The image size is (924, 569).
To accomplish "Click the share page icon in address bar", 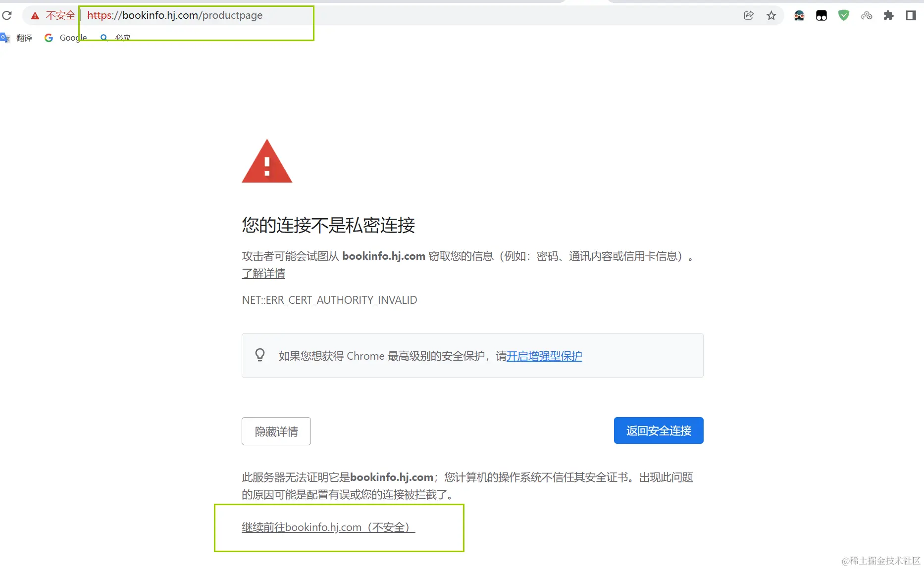I will point(749,15).
